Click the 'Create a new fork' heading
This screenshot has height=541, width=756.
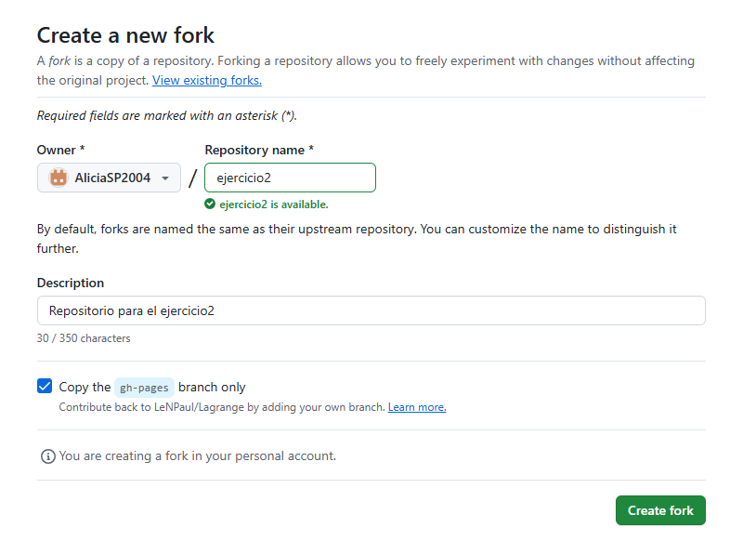pos(125,35)
